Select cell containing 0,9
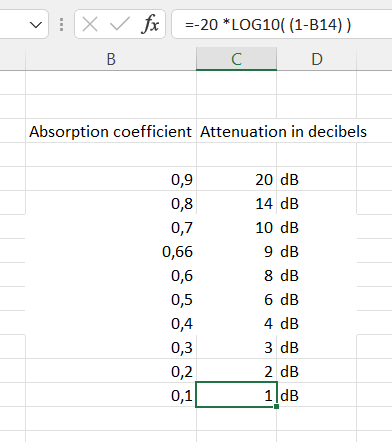The height and width of the screenshot is (442, 392). [111, 179]
